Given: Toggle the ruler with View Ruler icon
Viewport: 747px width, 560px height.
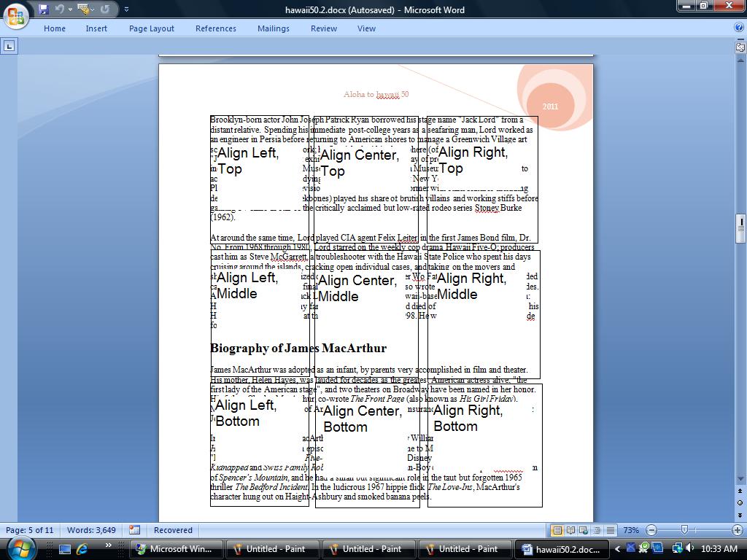Looking at the screenshot, I should click(x=740, y=47).
